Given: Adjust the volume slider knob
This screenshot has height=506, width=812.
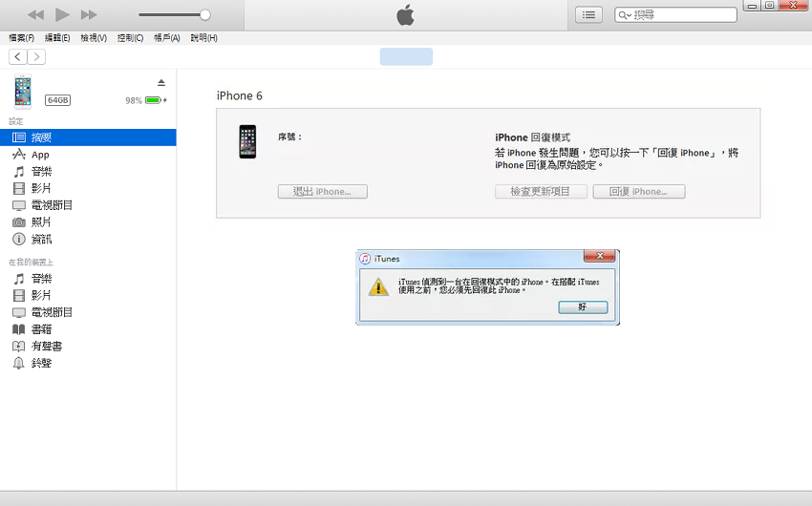Looking at the screenshot, I should tap(205, 15).
